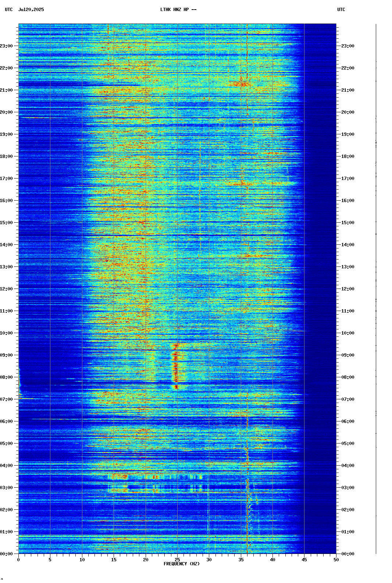
Task: Click the 40 Hz frequency tick label
Action: pos(272,560)
